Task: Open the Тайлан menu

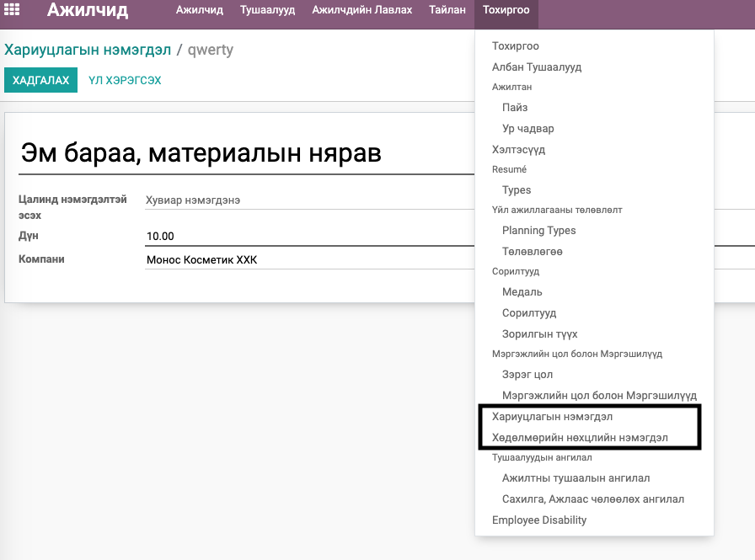Action: click(x=447, y=9)
